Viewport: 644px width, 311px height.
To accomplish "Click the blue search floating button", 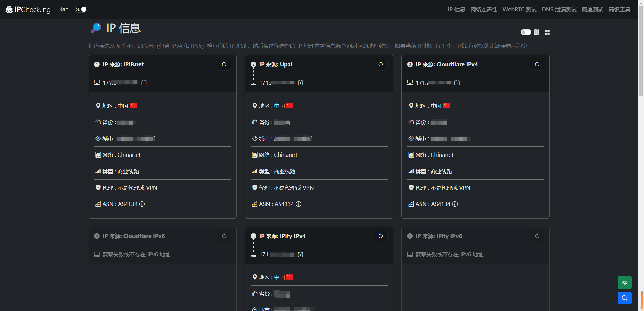I will 624,298.
